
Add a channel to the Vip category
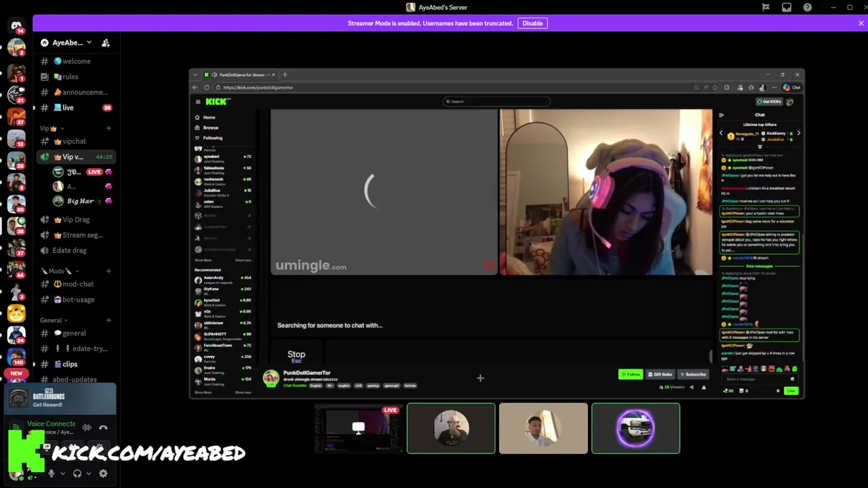click(108, 128)
